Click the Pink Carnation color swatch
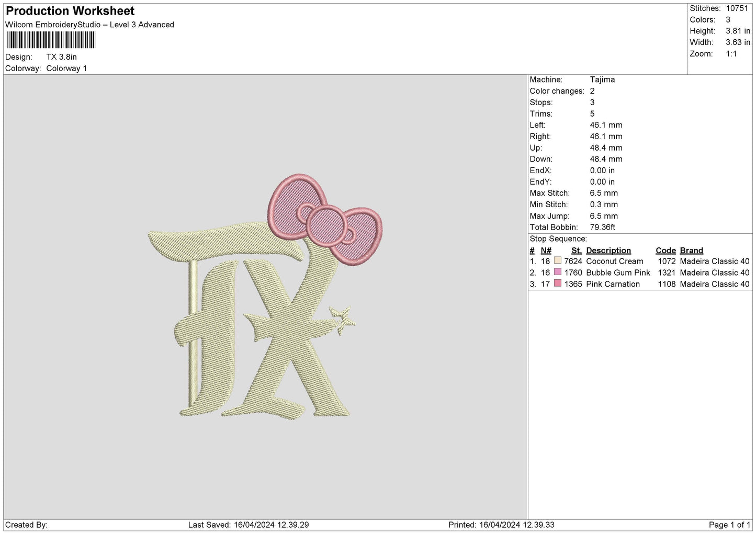Image resolution: width=756 pixels, height=534 pixels. pos(557,283)
